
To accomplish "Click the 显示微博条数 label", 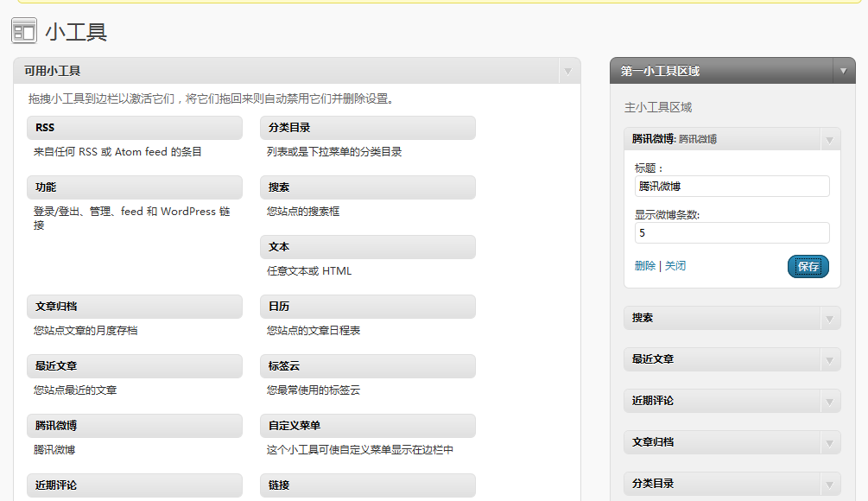I will point(667,215).
